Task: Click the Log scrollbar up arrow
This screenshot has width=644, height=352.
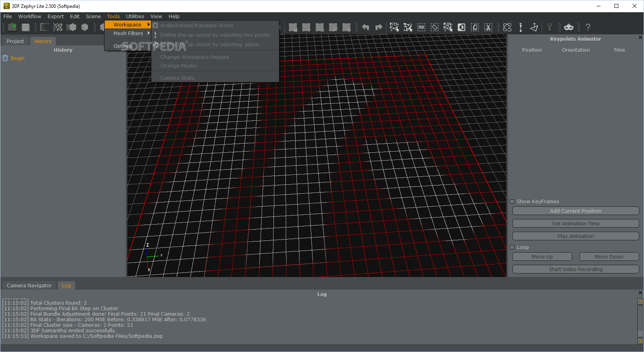Action: pos(640,301)
